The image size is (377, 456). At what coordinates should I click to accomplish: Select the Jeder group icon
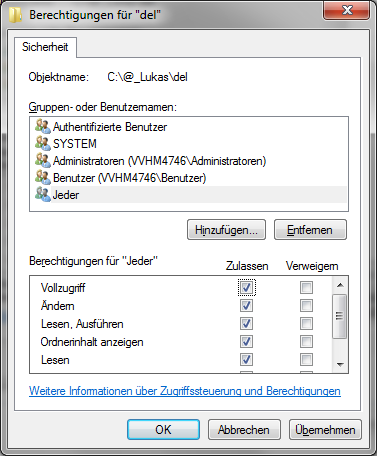[x=43, y=195]
